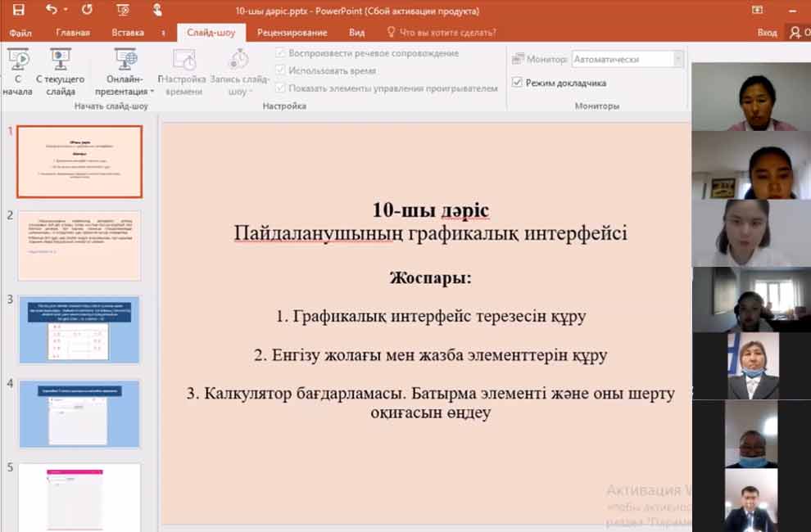This screenshot has width=811, height=532.
Task: Open the Монитор Автоматически combo box
Action: (628, 59)
